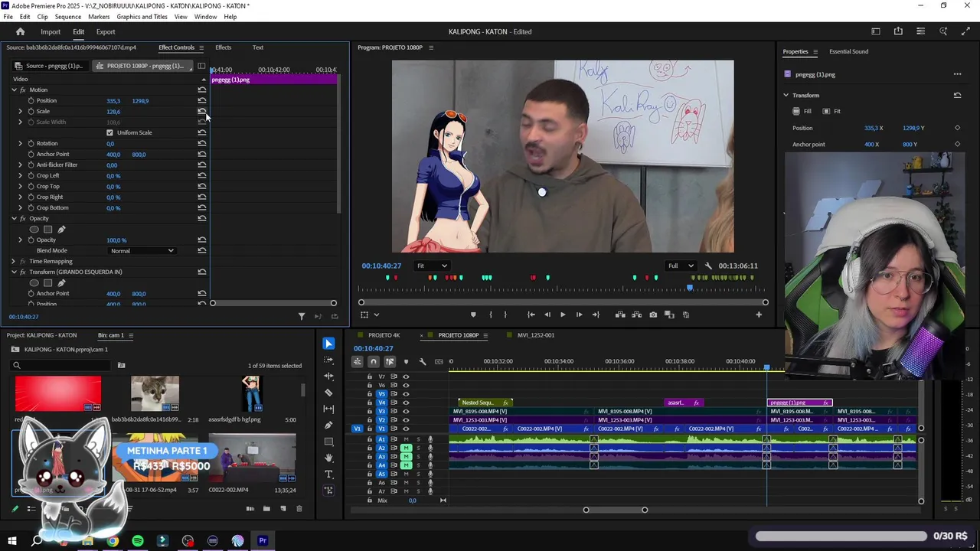Click filter icon in Effect Controls
The height and width of the screenshot is (551, 980).
[301, 316]
